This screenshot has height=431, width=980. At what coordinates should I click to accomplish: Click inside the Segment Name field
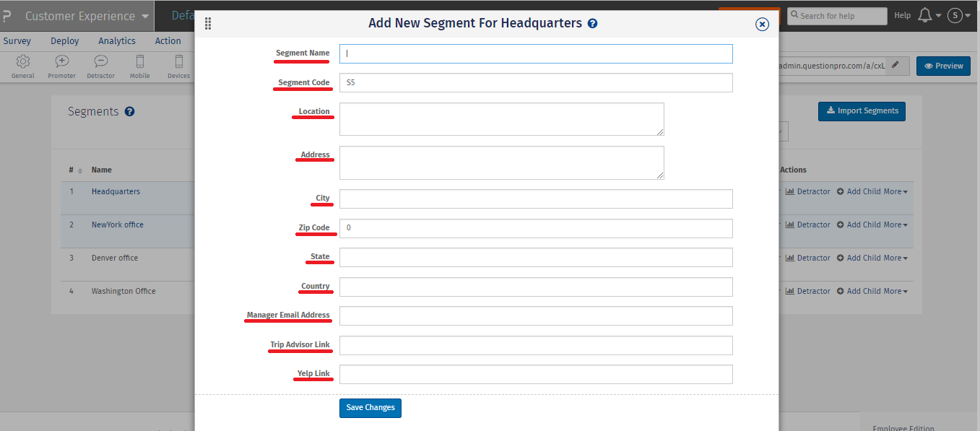535,53
